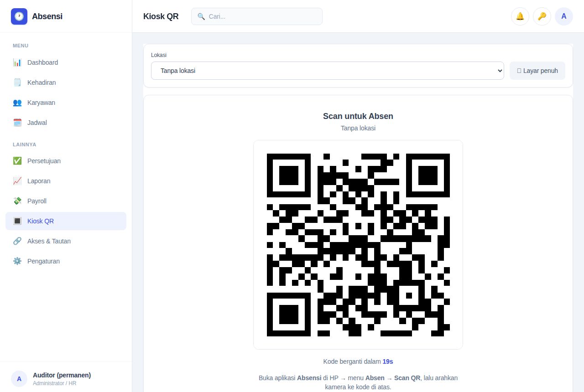
Task: Open the Persetujuan menu label
Action: point(44,161)
